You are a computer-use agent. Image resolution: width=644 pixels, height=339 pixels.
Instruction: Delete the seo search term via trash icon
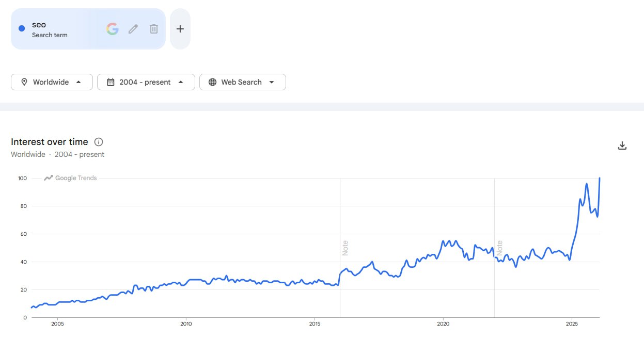(x=153, y=28)
